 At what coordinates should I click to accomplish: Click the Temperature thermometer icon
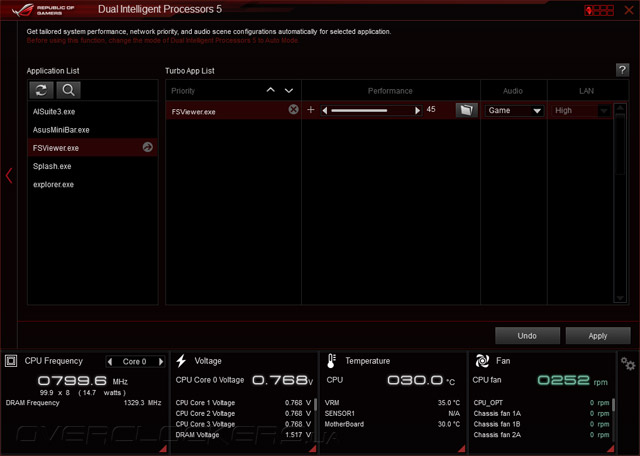click(331, 361)
